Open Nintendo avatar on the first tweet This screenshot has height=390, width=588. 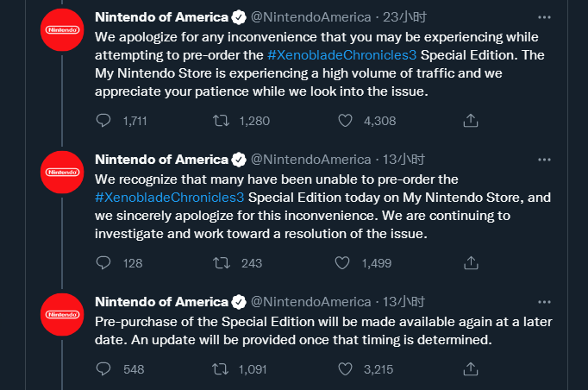[62, 29]
